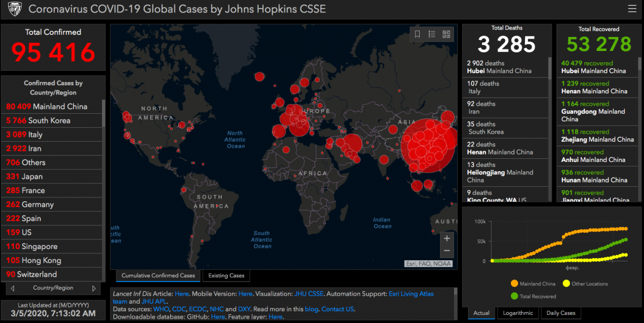Screen dimensions: 644x323
Task: Open the NHC data source link
Action: coord(217,309)
